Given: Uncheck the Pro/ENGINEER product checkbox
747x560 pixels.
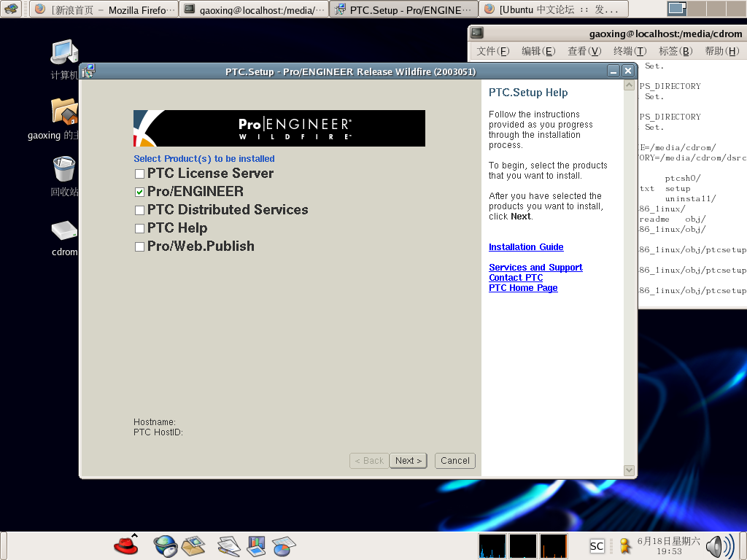Looking at the screenshot, I should pyautogui.click(x=139, y=192).
